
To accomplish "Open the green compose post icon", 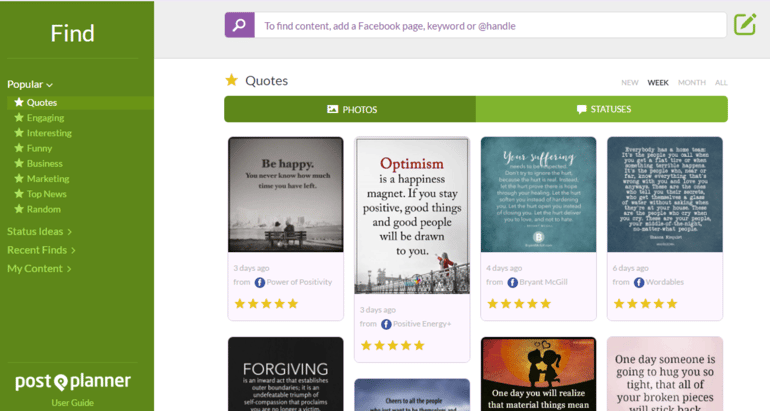I will [x=745, y=24].
